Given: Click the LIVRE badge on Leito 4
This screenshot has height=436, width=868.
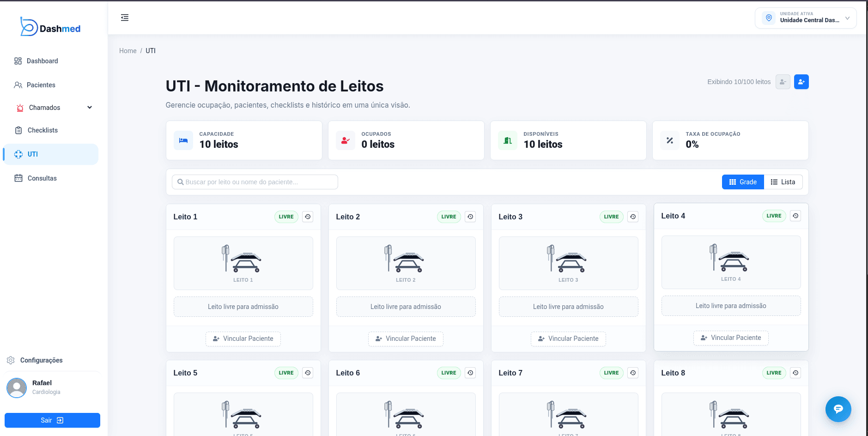Looking at the screenshot, I should [x=774, y=216].
